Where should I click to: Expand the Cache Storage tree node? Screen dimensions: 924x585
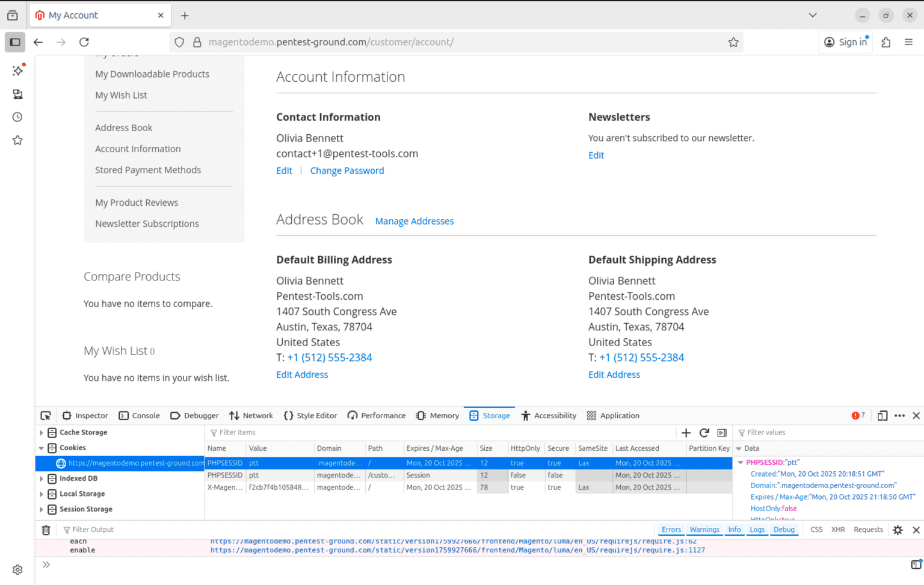[x=42, y=433]
